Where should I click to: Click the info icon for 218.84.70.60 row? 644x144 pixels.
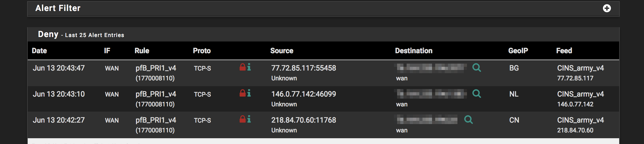click(x=249, y=119)
